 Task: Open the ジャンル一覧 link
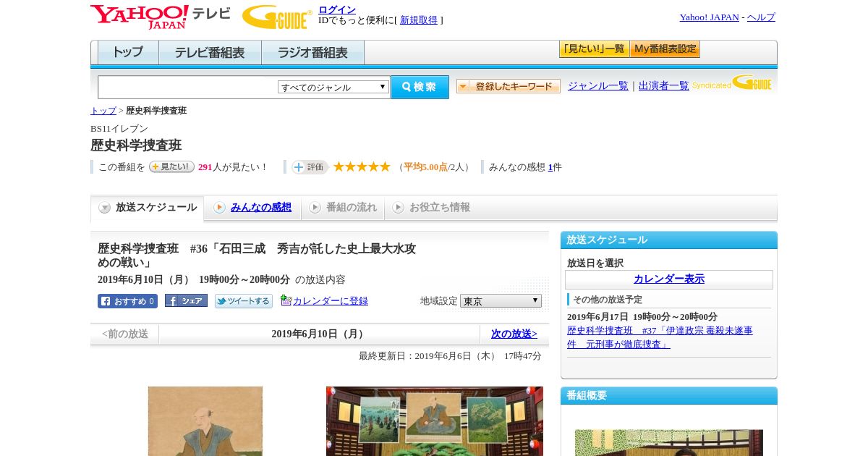click(x=598, y=85)
